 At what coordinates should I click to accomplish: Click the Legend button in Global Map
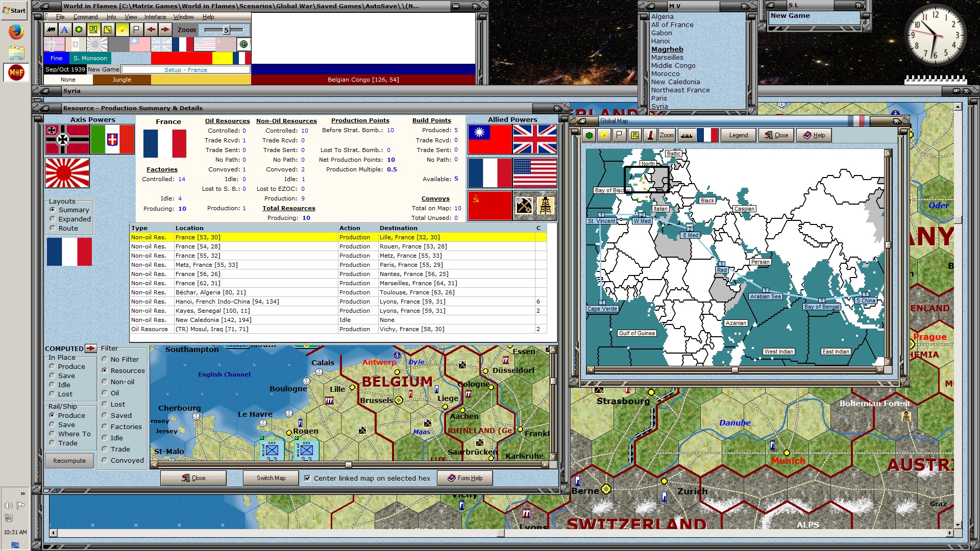click(x=739, y=135)
